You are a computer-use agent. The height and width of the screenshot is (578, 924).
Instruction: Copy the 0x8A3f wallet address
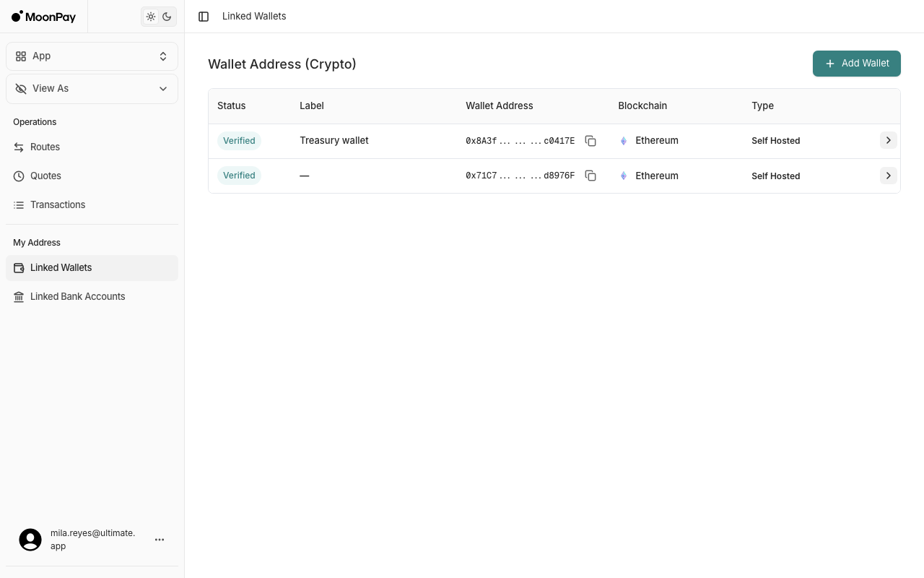click(x=590, y=141)
